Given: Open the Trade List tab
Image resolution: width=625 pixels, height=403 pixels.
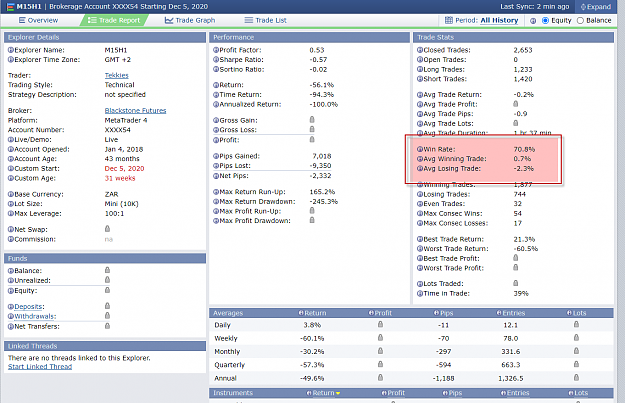Looking at the screenshot, I should pyautogui.click(x=265, y=20).
